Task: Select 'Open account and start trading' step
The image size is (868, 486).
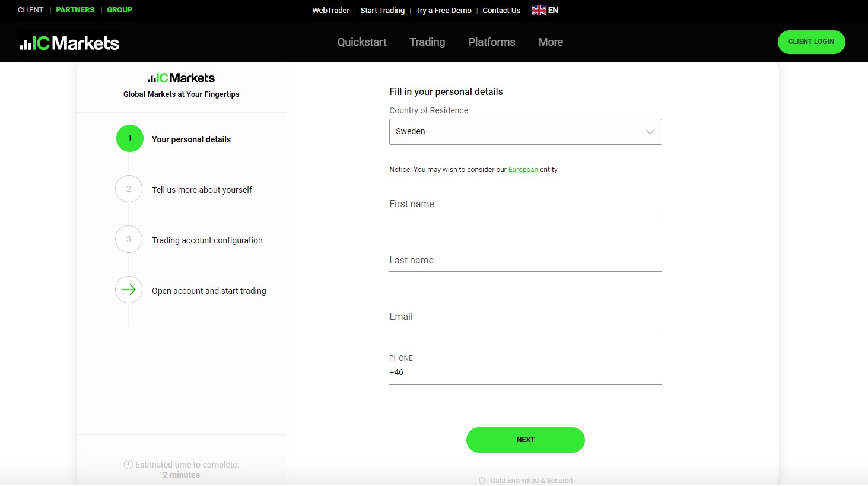Action: tap(209, 291)
